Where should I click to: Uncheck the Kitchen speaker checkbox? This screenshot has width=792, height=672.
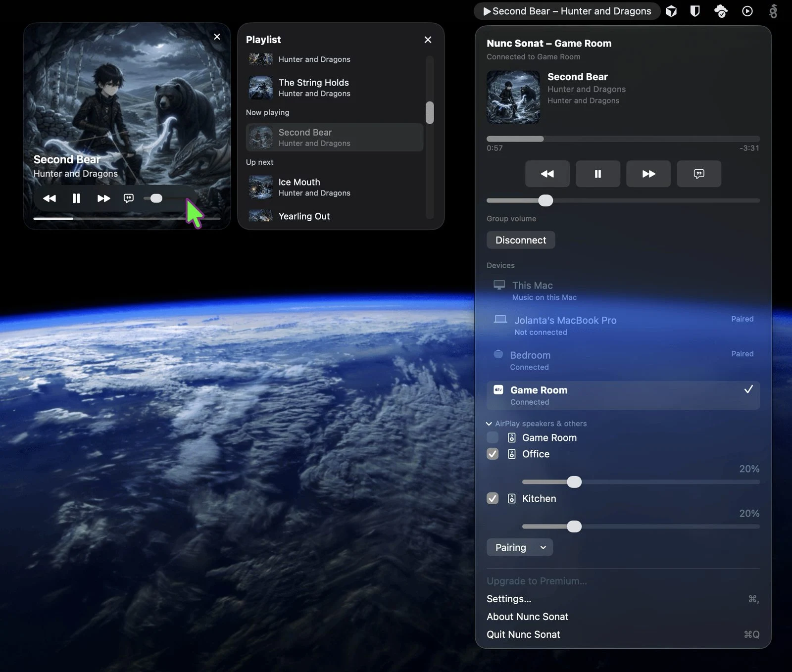493,498
